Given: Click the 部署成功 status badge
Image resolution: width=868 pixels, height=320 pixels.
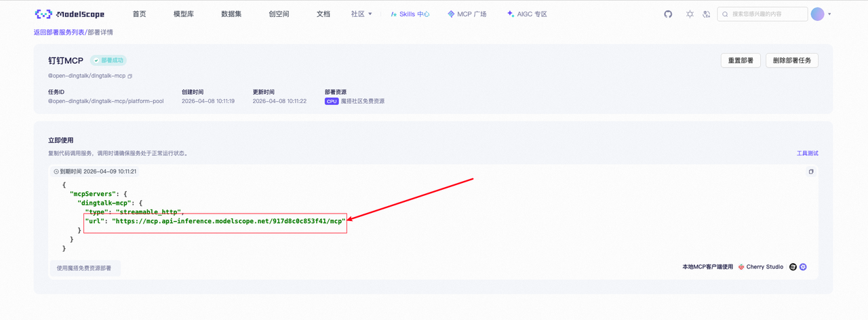Looking at the screenshot, I should (108, 60).
